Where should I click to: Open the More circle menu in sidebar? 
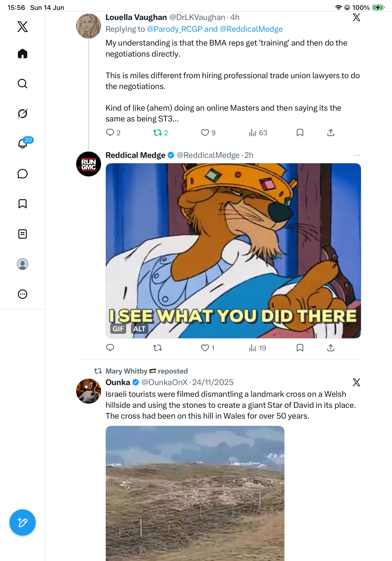pyautogui.click(x=23, y=294)
